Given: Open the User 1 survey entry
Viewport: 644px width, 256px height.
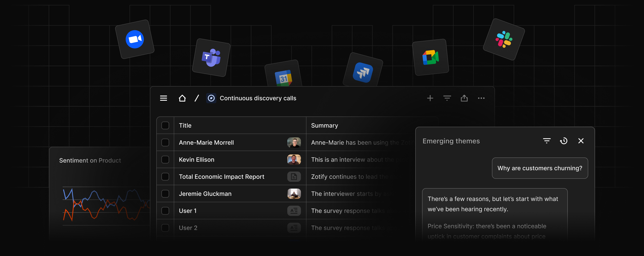Looking at the screenshot, I should pos(188,211).
